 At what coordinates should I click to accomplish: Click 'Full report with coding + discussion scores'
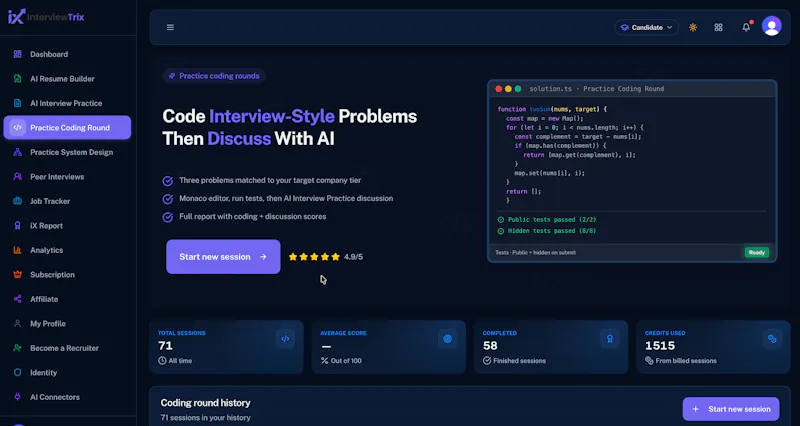coord(244,216)
